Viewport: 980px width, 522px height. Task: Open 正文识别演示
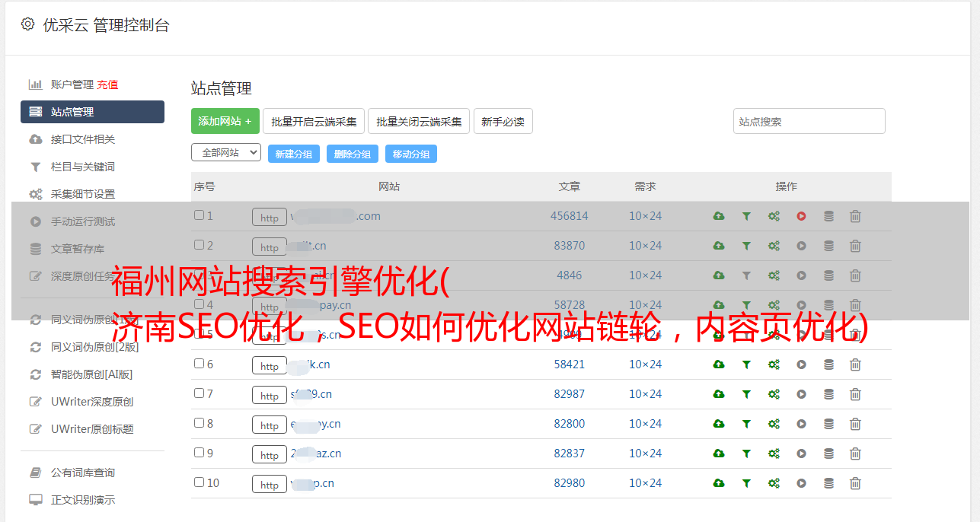(x=83, y=500)
